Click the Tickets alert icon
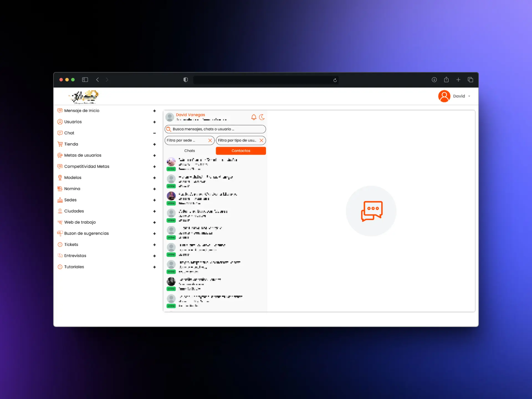Screen dimensions: 532x399 [x=60, y=245]
